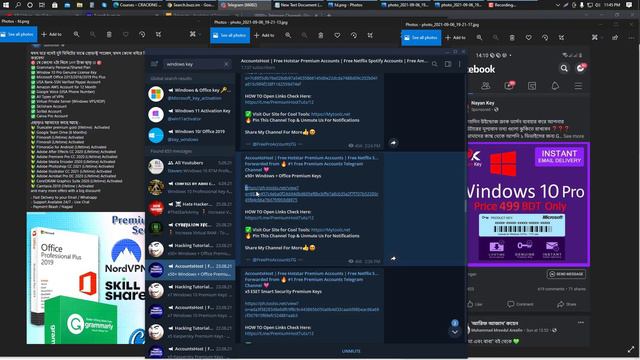Click See all photos in middle Photos window

pos(230,36)
